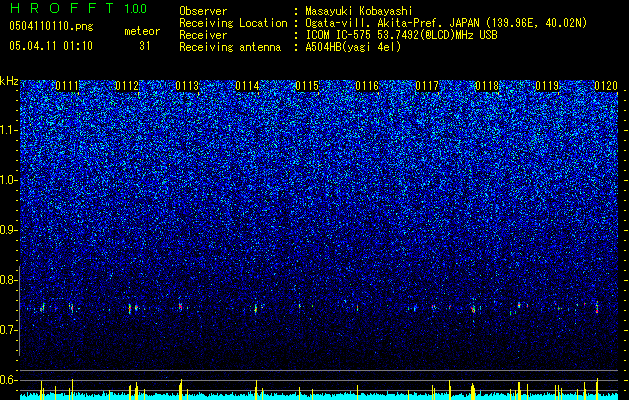This screenshot has width=629, height=400.
Task: Select the version number 1.0.0
Action: coord(135,8)
